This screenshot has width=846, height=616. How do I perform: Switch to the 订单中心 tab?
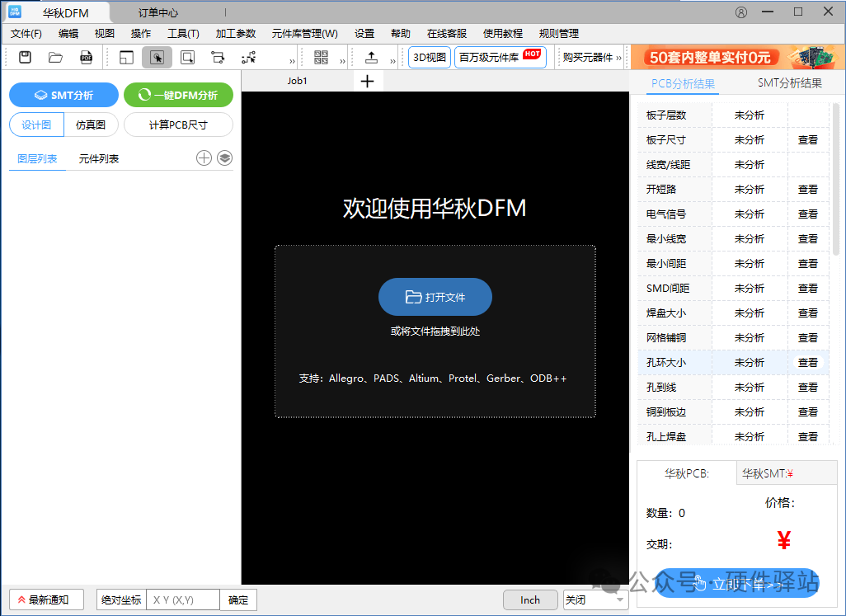point(157,12)
